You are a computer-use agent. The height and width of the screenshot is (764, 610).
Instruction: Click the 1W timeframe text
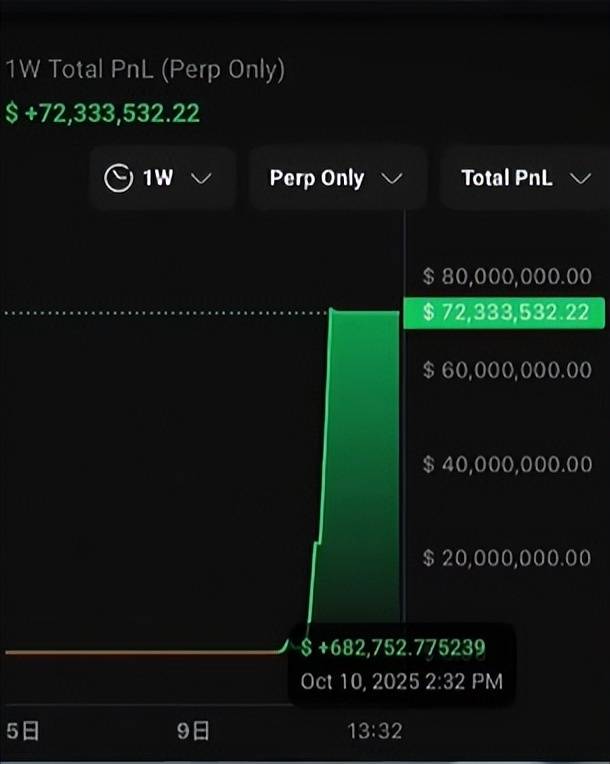click(158, 179)
